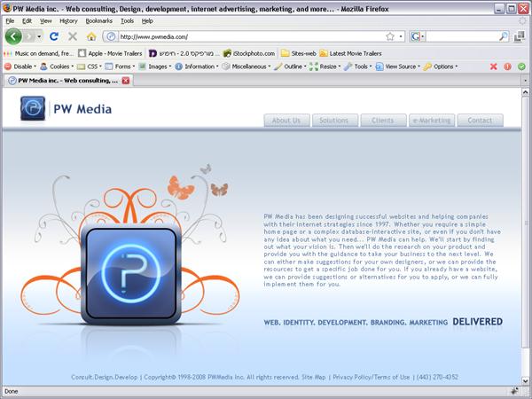This screenshot has height=399, width=532.
Task: Open the Help menu
Action: click(147, 21)
